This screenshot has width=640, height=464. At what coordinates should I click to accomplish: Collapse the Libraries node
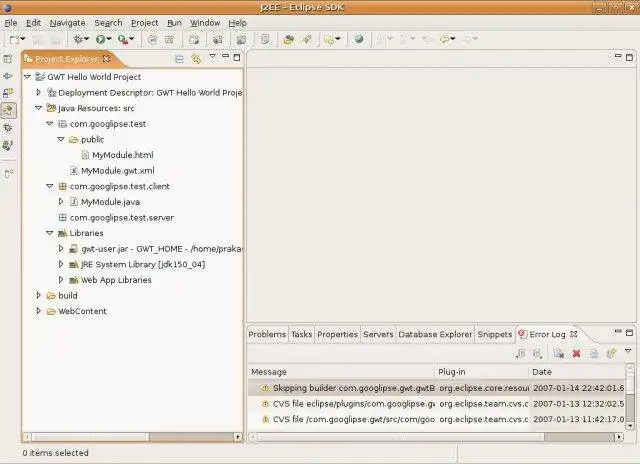(x=50, y=233)
